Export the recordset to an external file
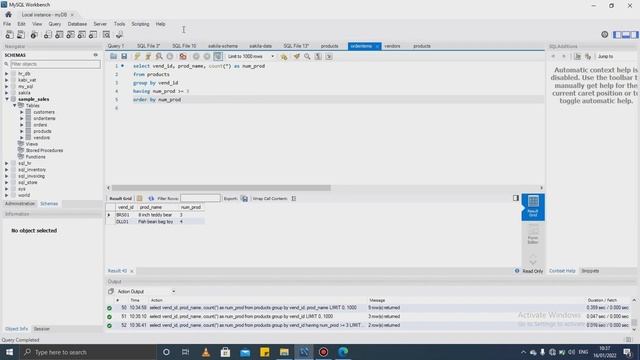Viewport: 640px width, 360px height. coord(244,198)
